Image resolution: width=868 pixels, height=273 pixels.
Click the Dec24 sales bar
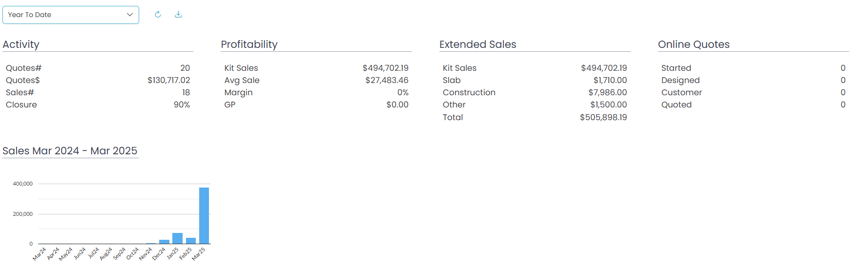point(164,242)
